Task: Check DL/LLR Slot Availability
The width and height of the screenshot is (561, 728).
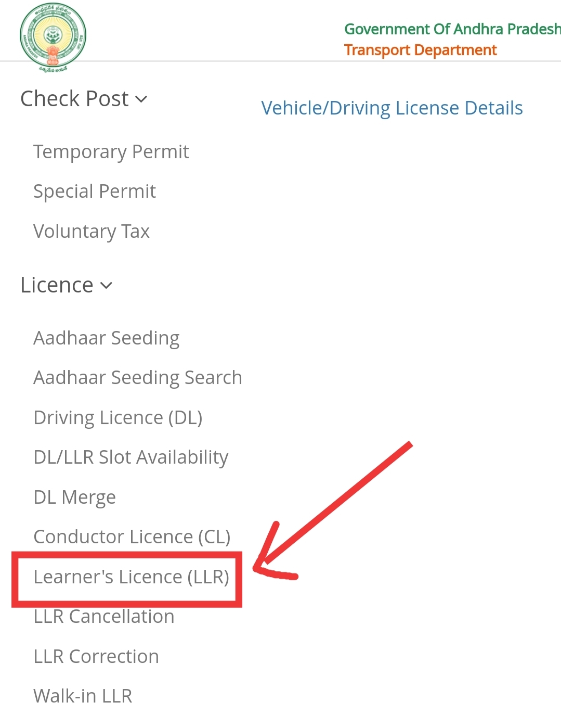Action: pyautogui.click(x=131, y=457)
